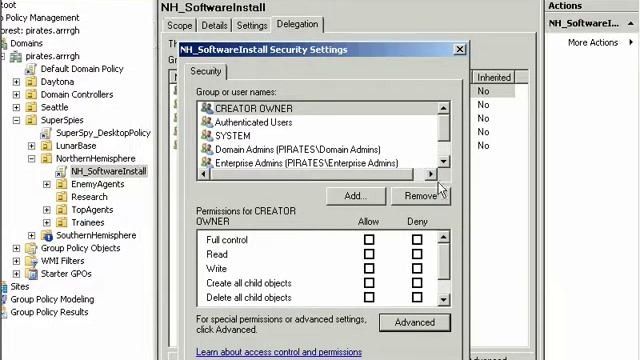Viewport: 640px width, 360px height.
Task: Switch to the Details tab
Action: point(214,25)
